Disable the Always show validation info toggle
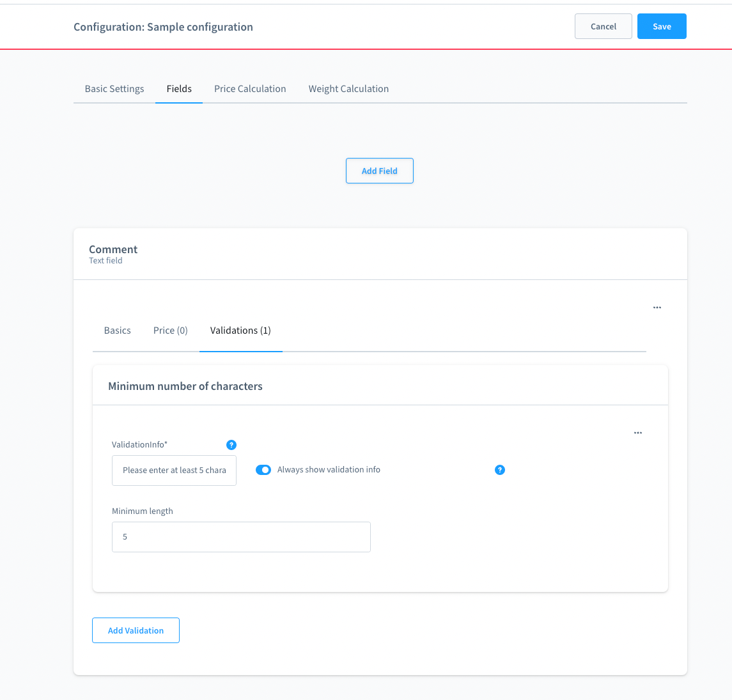Viewport: 732px width, 700px height. coord(263,470)
